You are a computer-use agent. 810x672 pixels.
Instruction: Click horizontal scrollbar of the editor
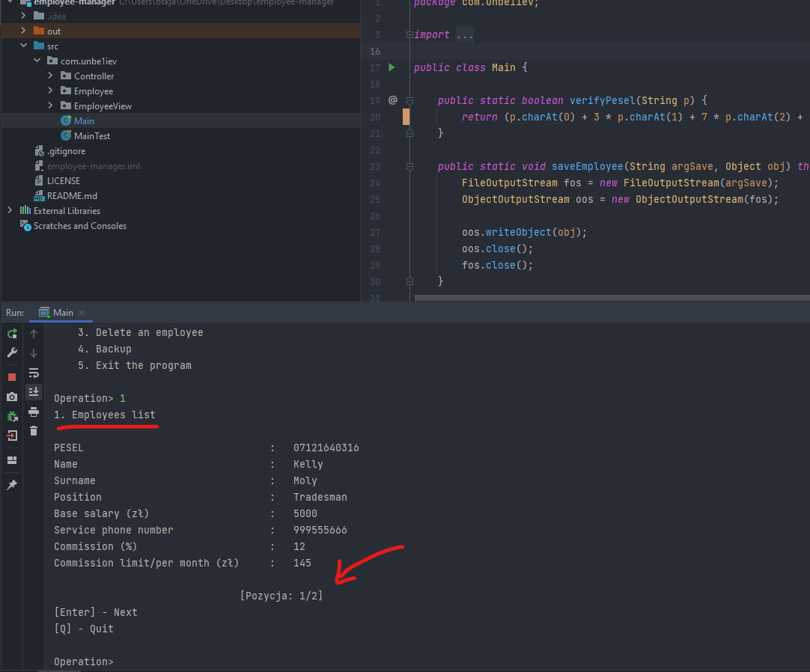(612, 298)
